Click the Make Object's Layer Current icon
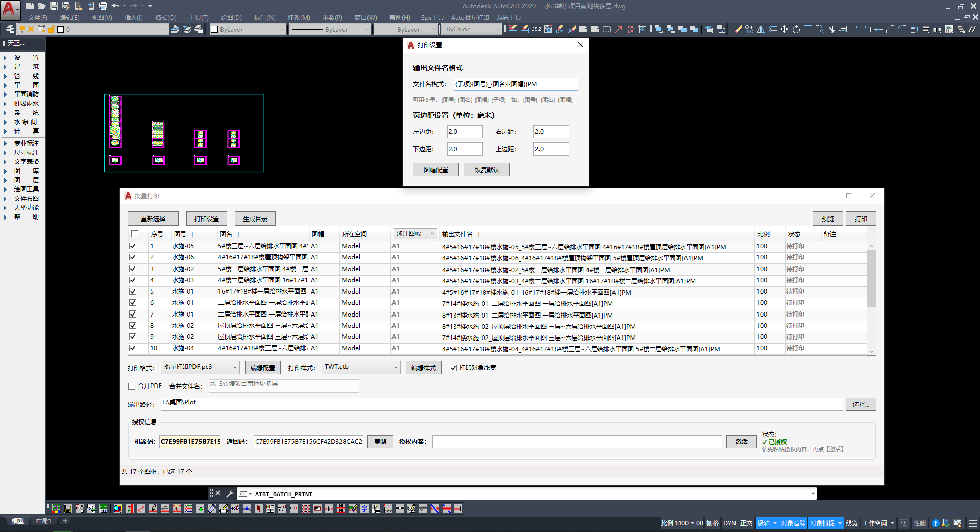The width and height of the screenshot is (980, 532). coord(175,29)
